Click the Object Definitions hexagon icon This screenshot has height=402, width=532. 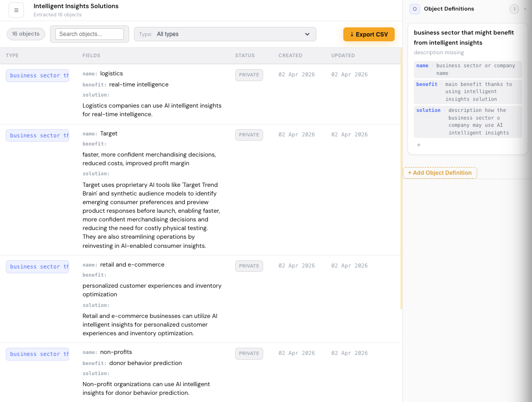click(x=415, y=9)
